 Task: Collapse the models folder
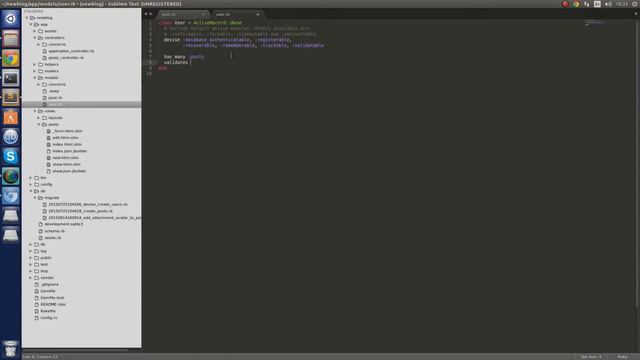[35, 78]
